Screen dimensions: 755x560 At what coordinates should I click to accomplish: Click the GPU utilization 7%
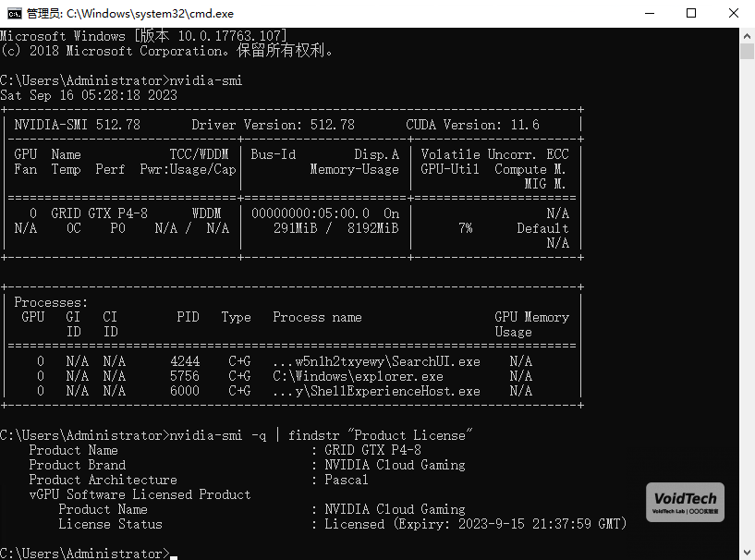(x=465, y=228)
